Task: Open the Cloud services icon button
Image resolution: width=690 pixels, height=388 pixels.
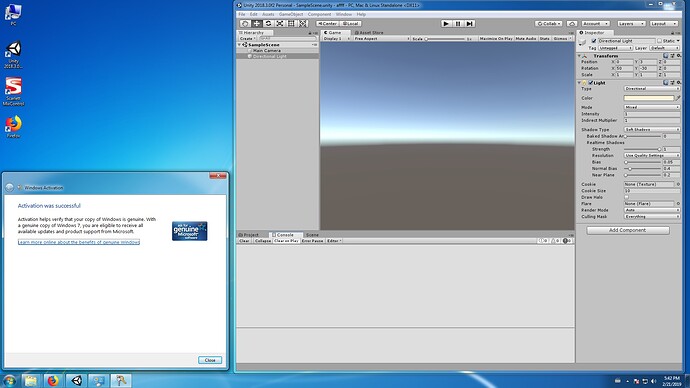Action: 572,23
